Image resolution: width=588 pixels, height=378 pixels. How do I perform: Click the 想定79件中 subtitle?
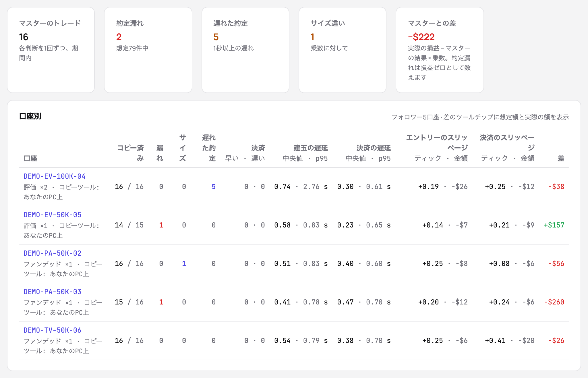click(x=132, y=48)
